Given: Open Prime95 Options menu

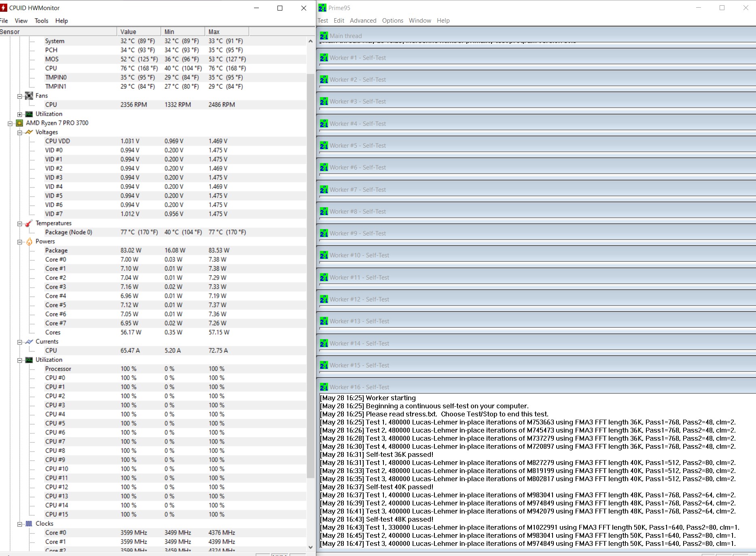Looking at the screenshot, I should (x=392, y=21).
